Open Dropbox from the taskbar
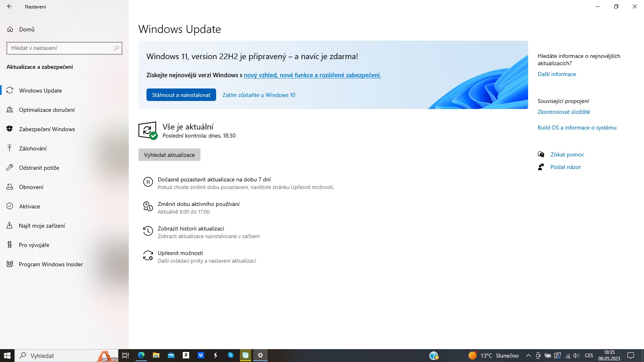Viewport: 644px width, 362px height. click(x=201, y=356)
